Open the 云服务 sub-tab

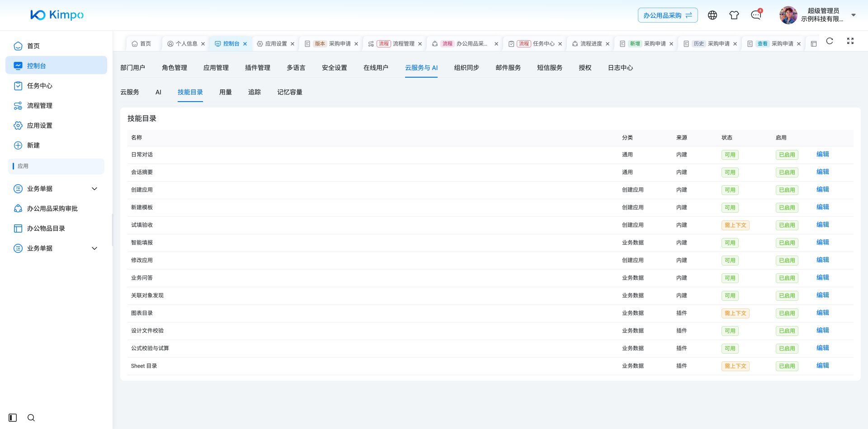(130, 92)
